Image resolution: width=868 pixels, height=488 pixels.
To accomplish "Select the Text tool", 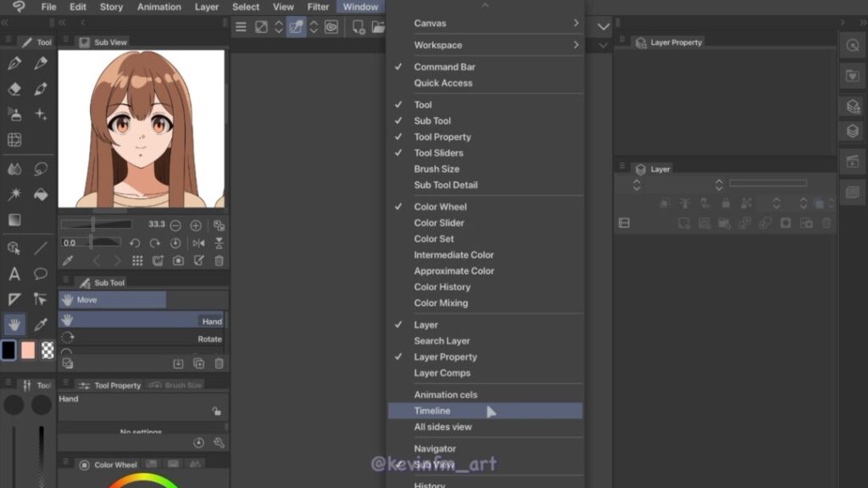I will click(14, 274).
